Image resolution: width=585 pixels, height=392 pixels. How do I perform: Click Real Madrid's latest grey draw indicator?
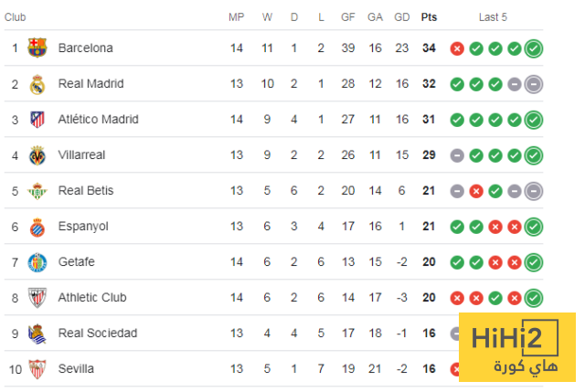[x=534, y=84]
